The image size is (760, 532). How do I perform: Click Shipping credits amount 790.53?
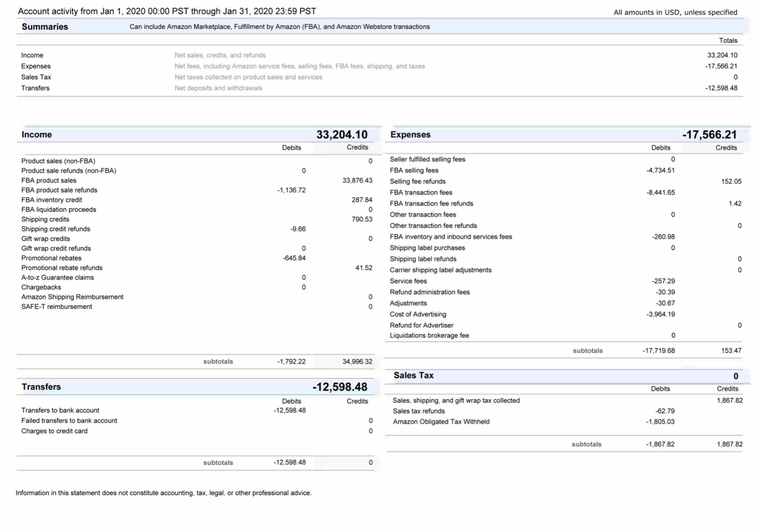[x=362, y=219]
